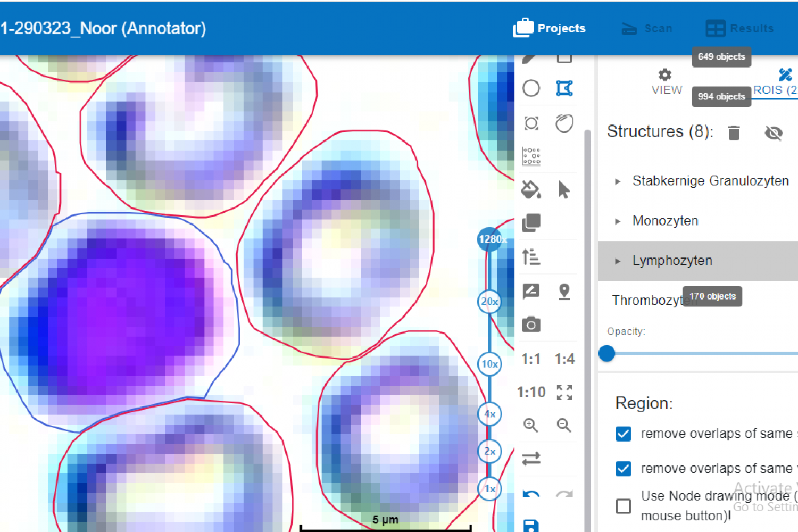
Task: Select the circle drawing tool
Action: (531, 88)
